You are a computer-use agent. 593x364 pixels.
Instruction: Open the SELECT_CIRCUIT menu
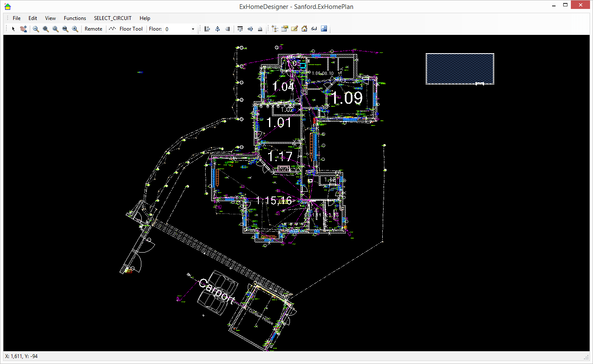(113, 18)
